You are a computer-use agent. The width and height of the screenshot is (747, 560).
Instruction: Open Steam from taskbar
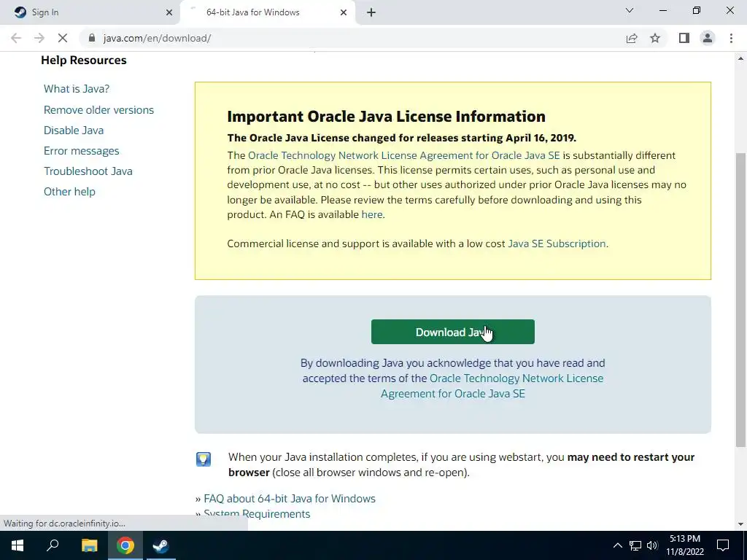click(x=160, y=545)
